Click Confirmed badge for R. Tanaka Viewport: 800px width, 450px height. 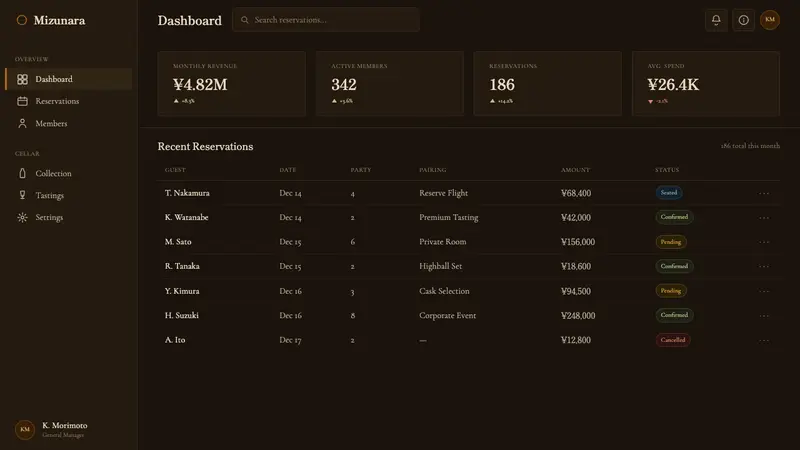pyautogui.click(x=674, y=266)
